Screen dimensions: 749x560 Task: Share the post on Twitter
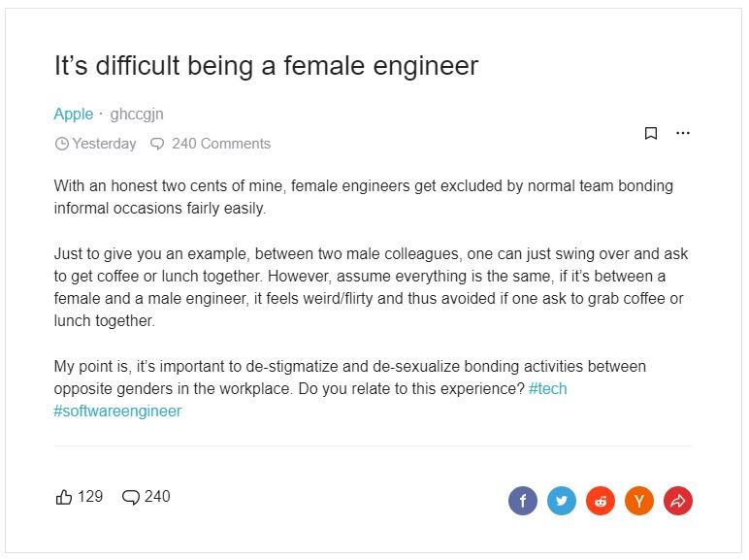(562, 501)
